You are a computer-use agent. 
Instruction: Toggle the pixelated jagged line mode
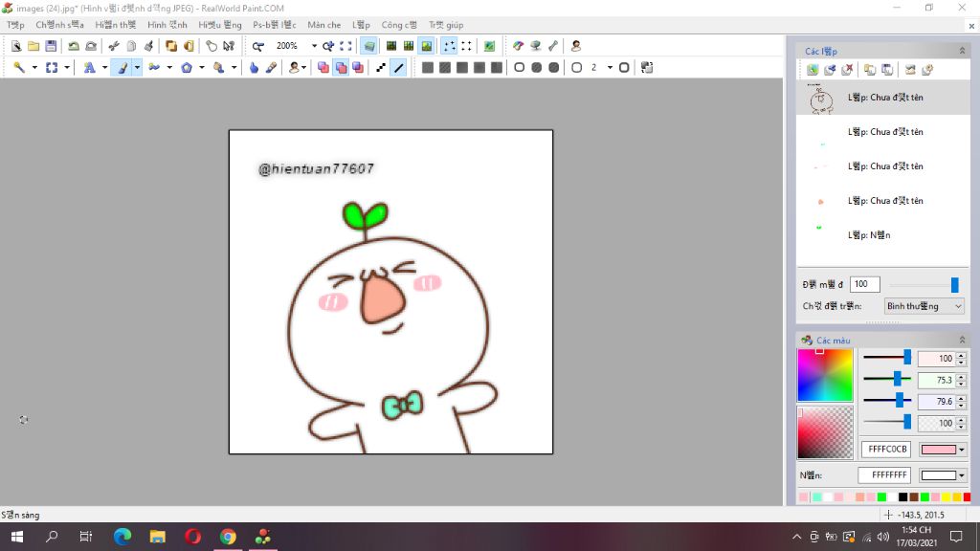point(381,68)
